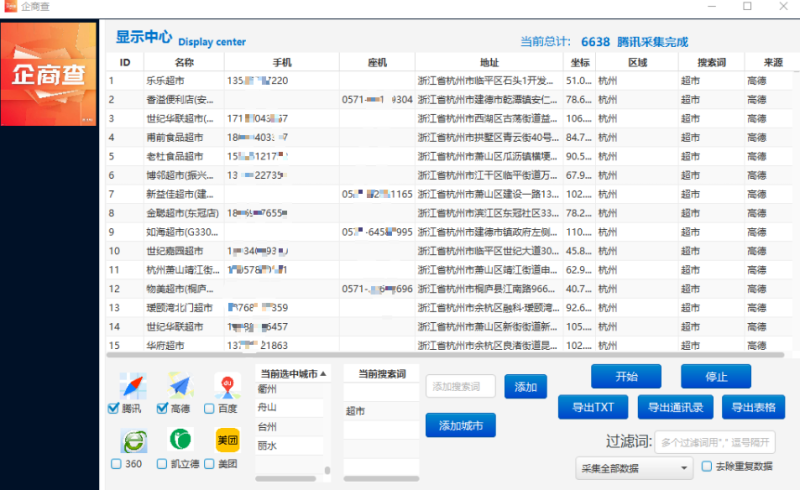Select the 华府超市 row name
This screenshot has height=490, width=800.
click(165, 345)
